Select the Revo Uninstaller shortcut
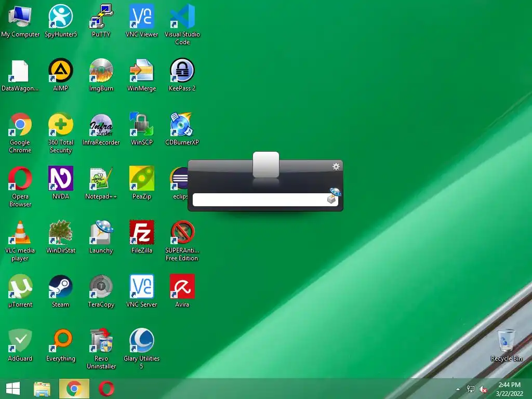532x399 pixels. click(x=101, y=349)
